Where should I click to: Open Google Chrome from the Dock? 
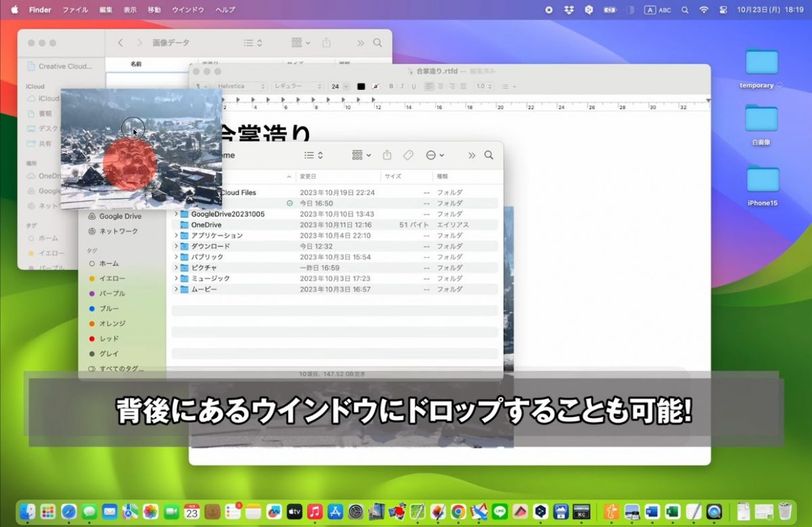tap(458, 511)
